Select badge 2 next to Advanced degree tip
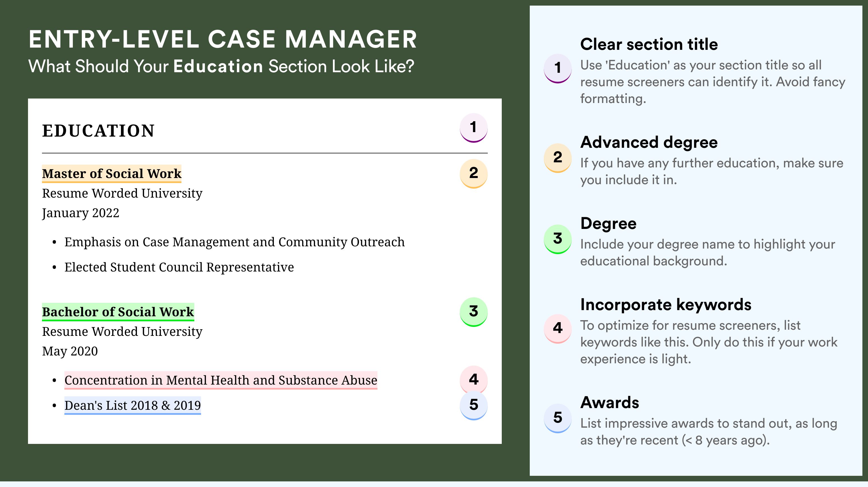Viewport: 868px width, 487px height. click(x=558, y=158)
